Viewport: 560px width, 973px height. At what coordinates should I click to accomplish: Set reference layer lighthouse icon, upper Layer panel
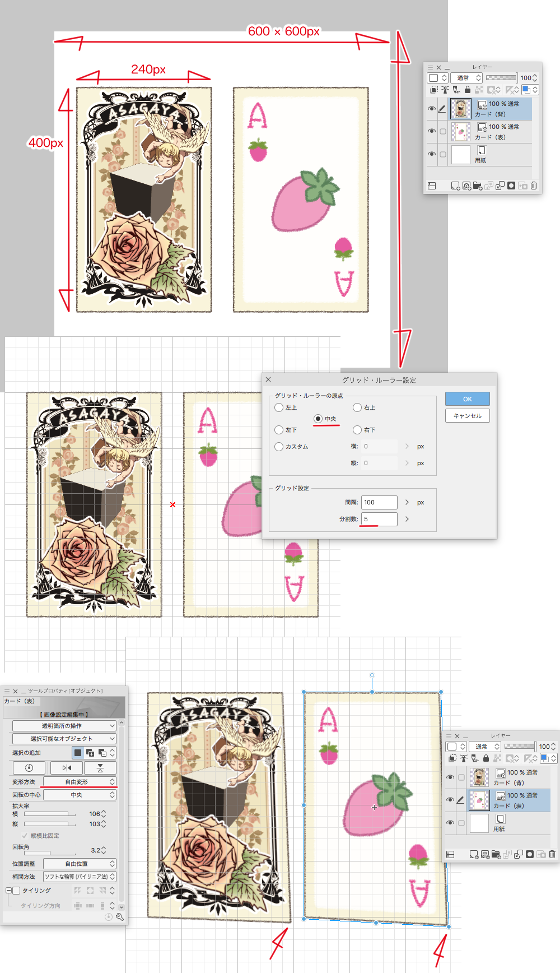pyautogui.click(x=445, y=90)
